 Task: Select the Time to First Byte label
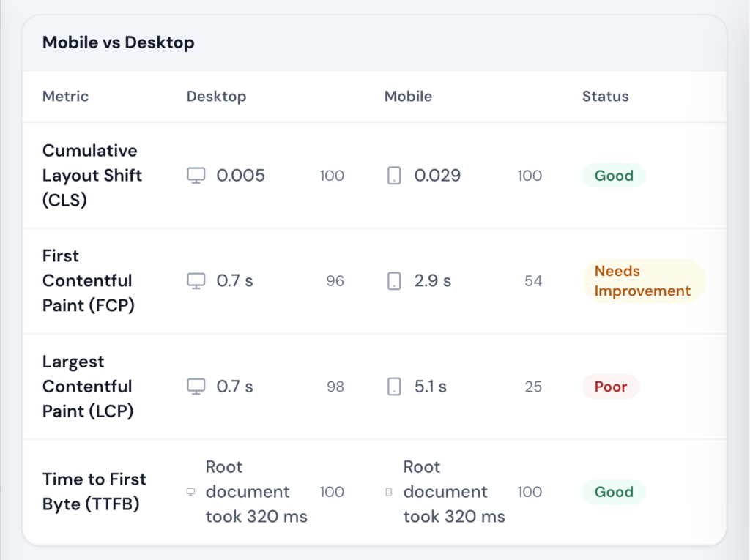click(94, 492)
